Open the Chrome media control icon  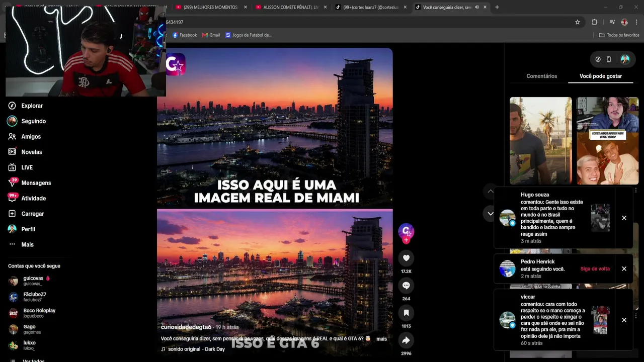pyautogui.click(x=612, y=22)
